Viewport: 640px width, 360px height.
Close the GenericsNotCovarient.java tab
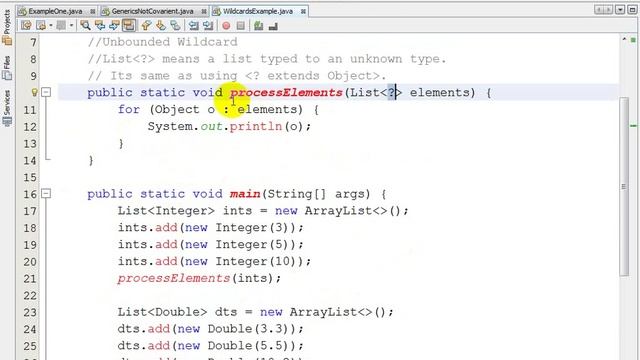point(204,11)
